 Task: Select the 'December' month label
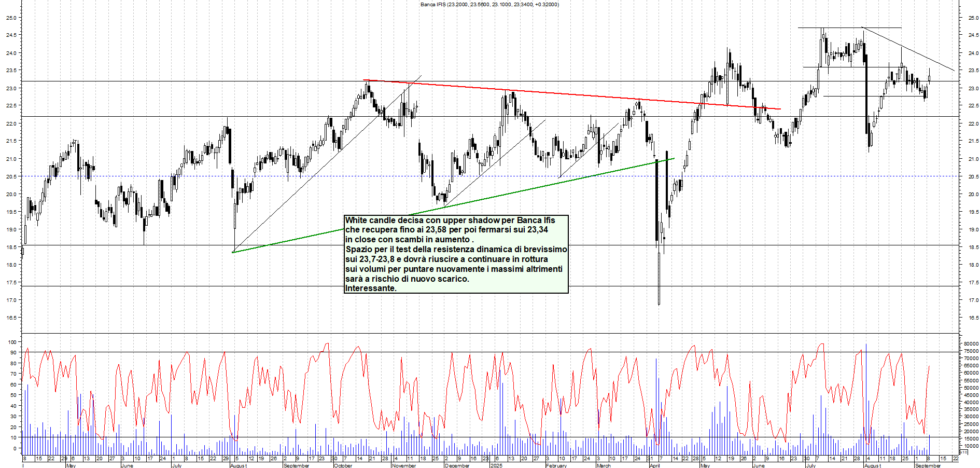(x=457, y=465)
